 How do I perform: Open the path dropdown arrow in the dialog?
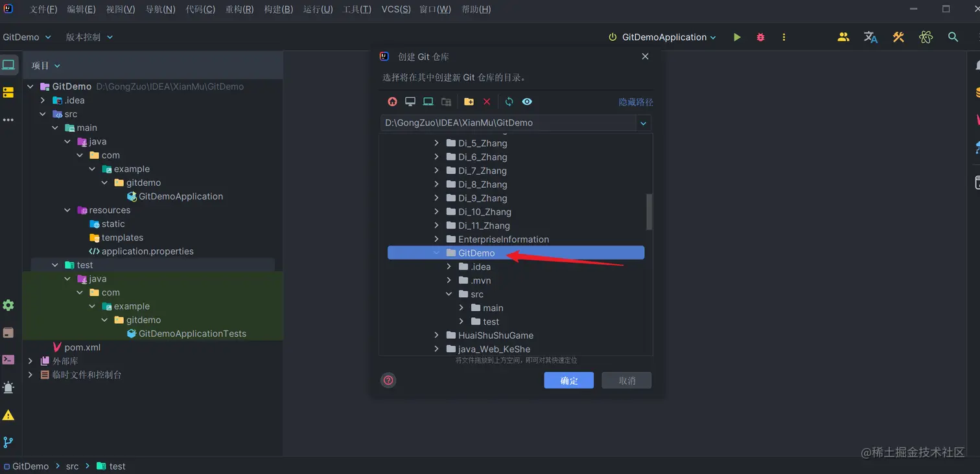(x=643, y=123)
